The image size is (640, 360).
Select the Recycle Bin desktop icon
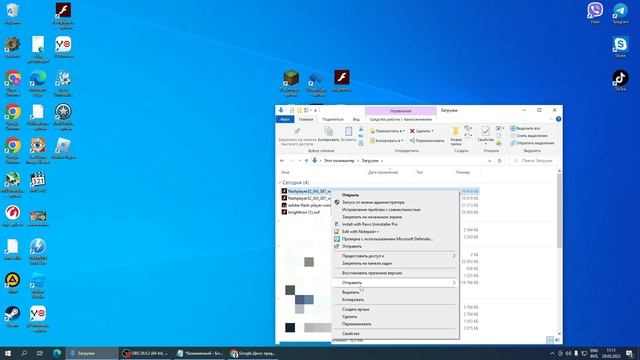(13, 13)
